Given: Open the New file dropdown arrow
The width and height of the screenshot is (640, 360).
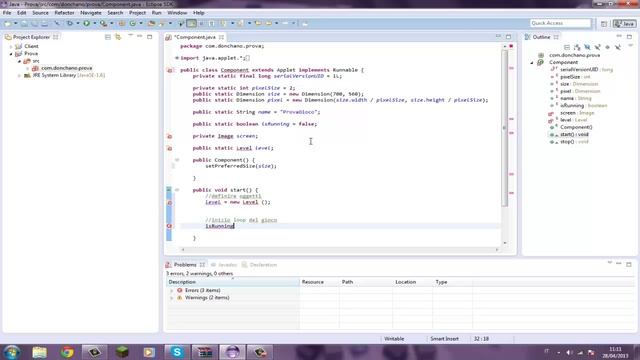Looking at the screenshot, I should point(16,24).
